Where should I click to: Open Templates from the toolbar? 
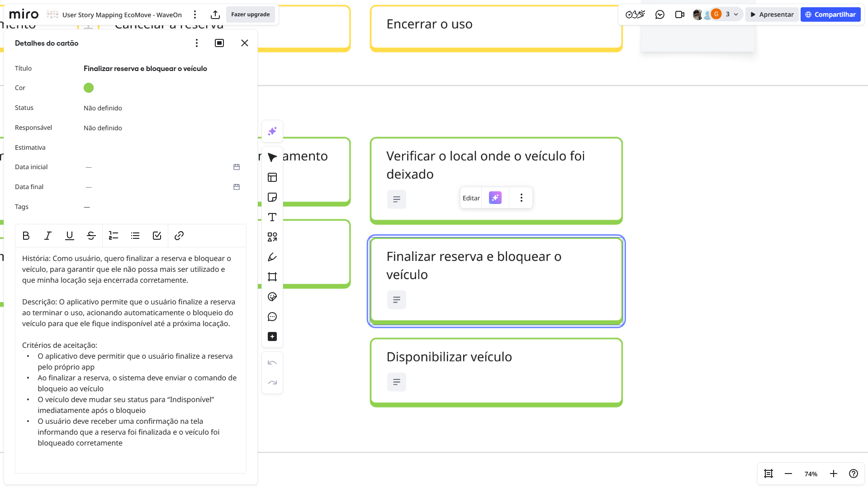point(272,177)
